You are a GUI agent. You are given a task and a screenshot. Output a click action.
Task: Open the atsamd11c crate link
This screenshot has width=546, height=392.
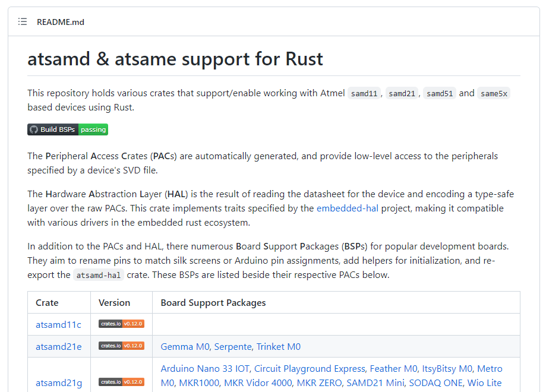[x=58, y=325]
